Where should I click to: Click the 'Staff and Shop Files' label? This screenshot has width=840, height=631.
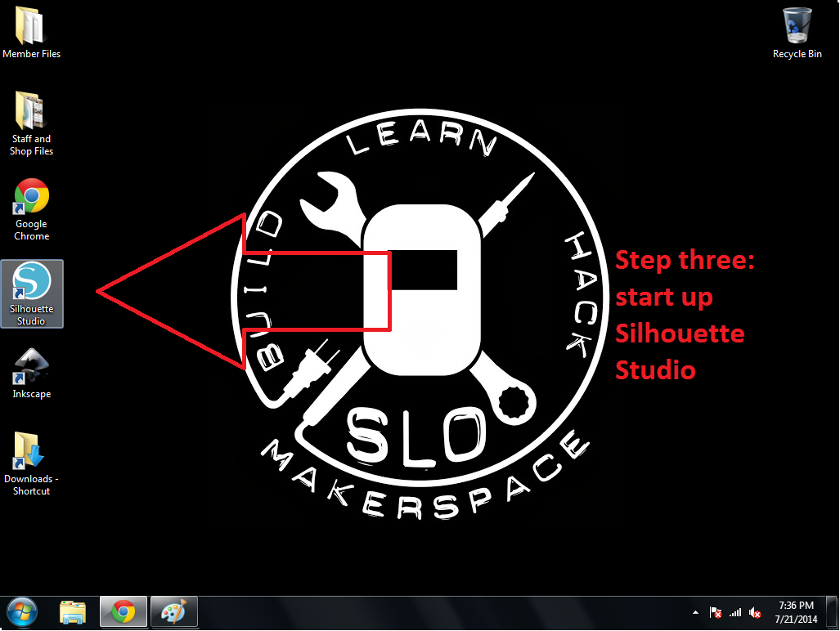point(31,145)
